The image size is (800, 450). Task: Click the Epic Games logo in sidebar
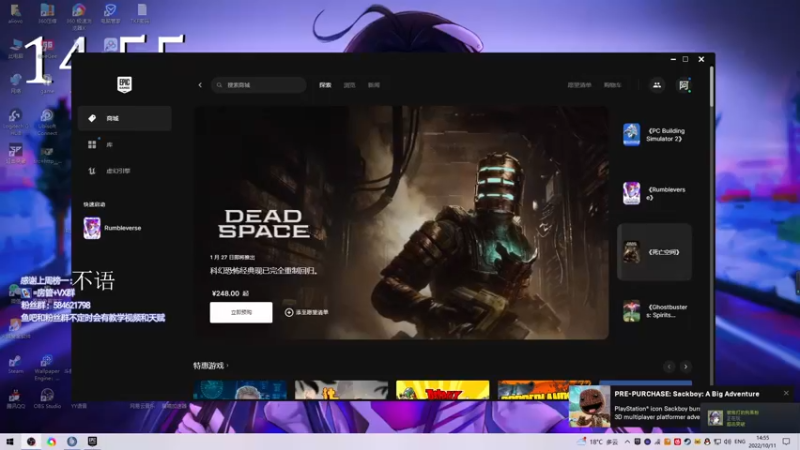click(124, 84)
